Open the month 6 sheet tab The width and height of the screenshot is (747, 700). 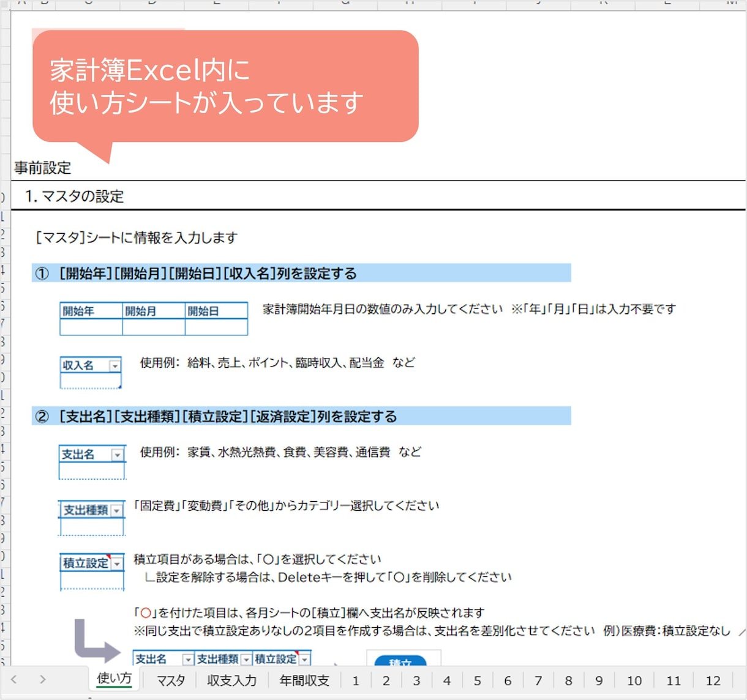tap(508, 680)
